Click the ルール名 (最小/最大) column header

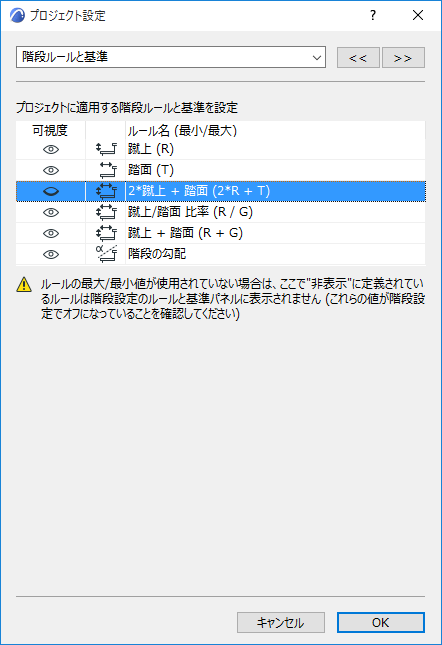click(275, 130)
